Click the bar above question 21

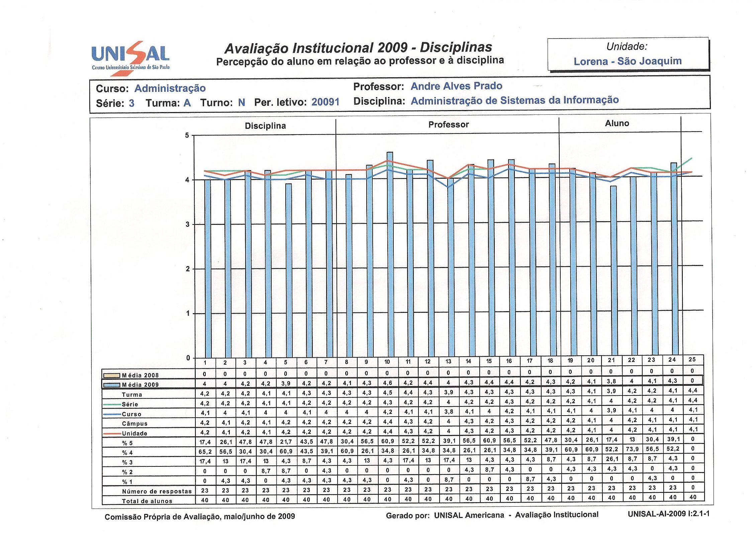coord(613,271)
